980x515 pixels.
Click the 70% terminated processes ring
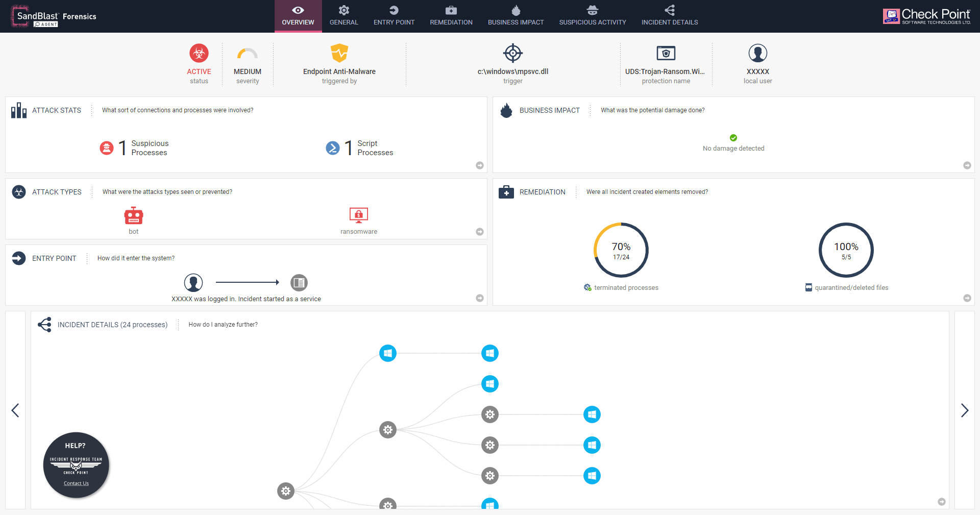[x=621, y=250]
